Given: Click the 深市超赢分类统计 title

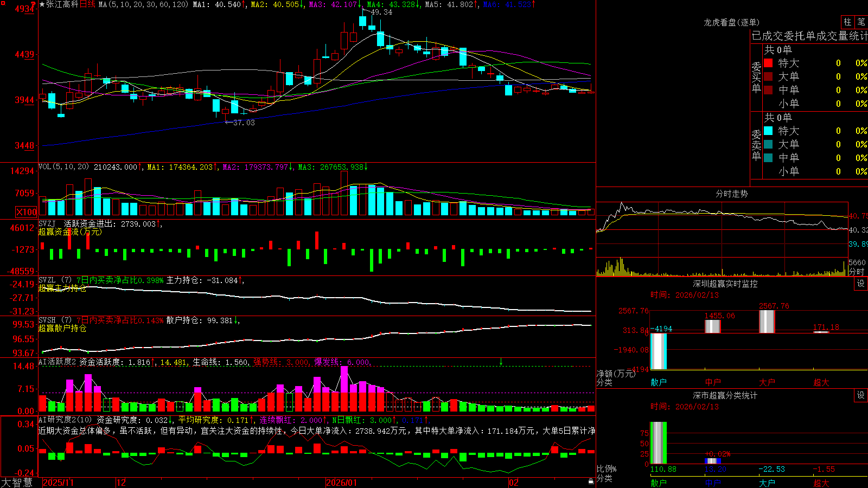Looking at the screenshot, I should [x=725, y=395].
